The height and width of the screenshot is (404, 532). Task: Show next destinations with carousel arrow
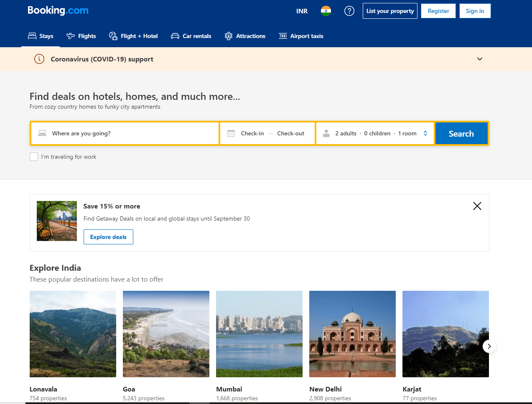(489, 346)
